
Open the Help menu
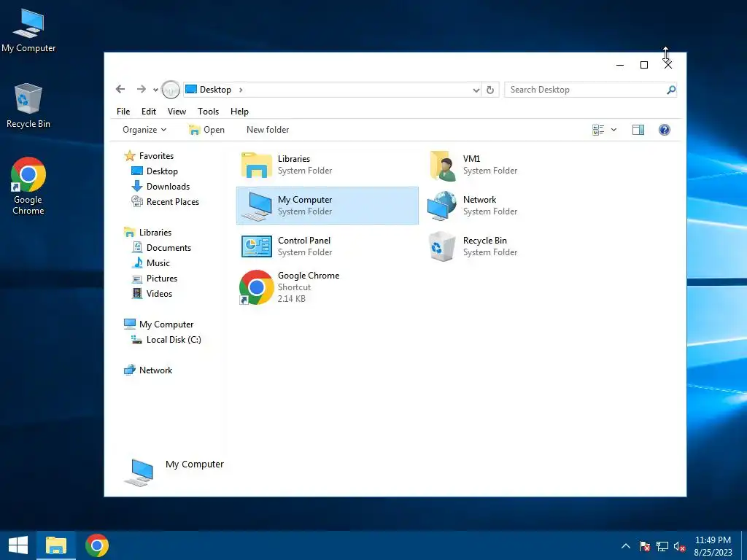[239, 111]
